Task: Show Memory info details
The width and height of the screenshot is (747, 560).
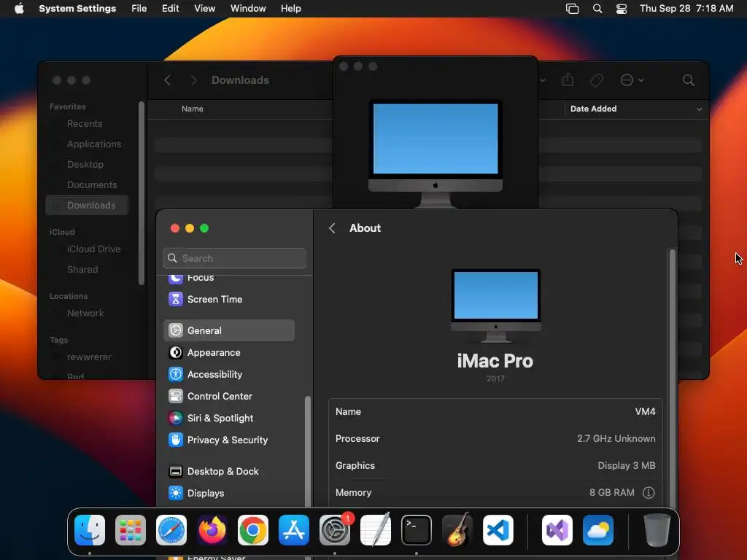Action: 649,492
